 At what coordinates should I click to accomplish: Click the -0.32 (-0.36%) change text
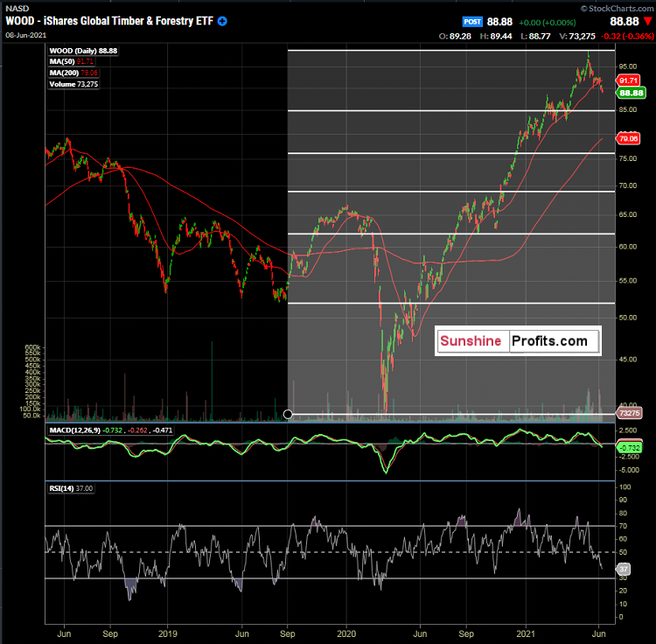(x=627, y=37)
